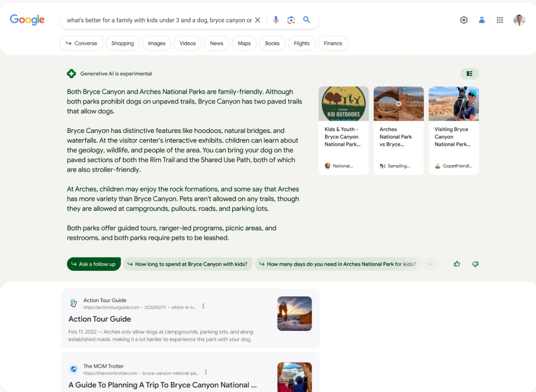The height and width of the screenshot is (392, 536).
Task: Switch to Finance results
Action: (333, 43)
